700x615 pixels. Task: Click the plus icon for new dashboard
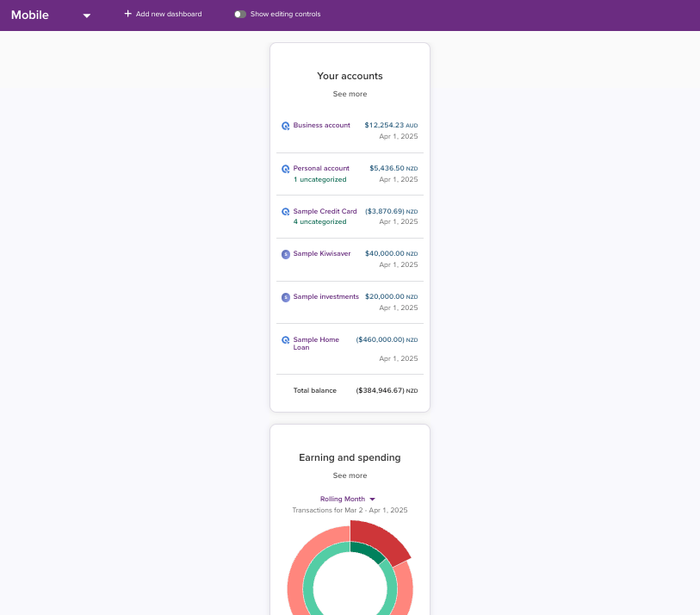pyautogui.click(x=127, y=14)
